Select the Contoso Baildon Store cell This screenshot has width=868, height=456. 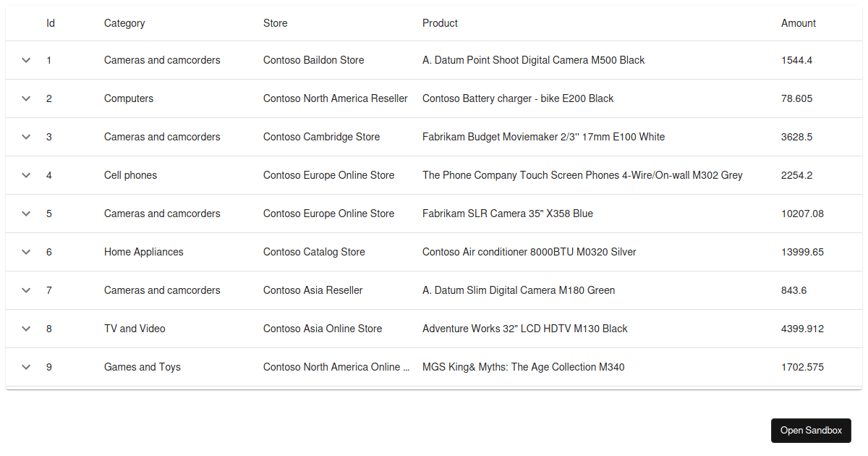(313, 60)
